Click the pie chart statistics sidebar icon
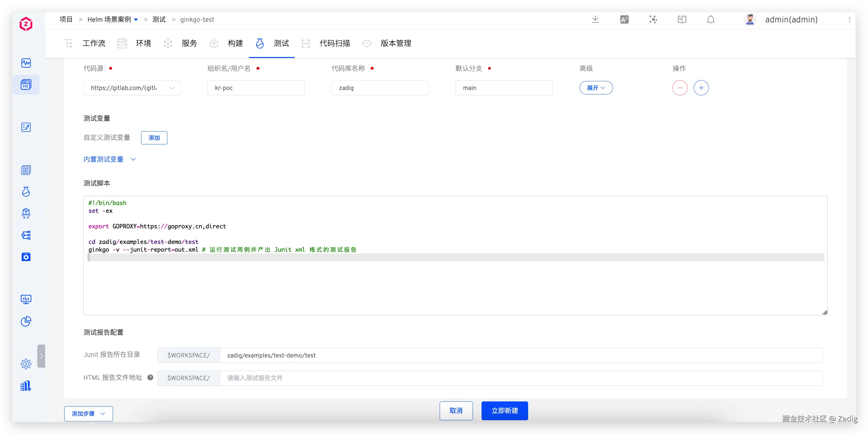 point(26,321)
